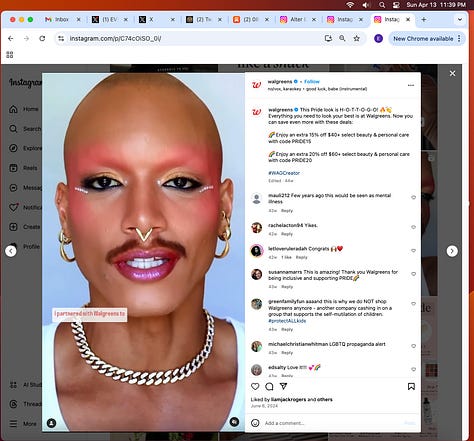Viewport: 474px width, 441px height.
Task: Click the others link in Liked by
Action: pyautogui.click(x=324, y=399)
